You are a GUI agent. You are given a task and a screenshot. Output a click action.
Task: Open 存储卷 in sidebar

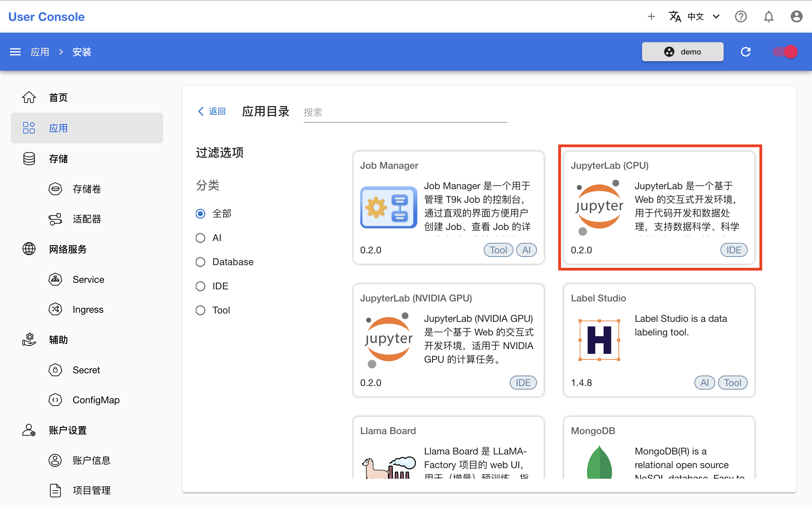coord(87,189)
